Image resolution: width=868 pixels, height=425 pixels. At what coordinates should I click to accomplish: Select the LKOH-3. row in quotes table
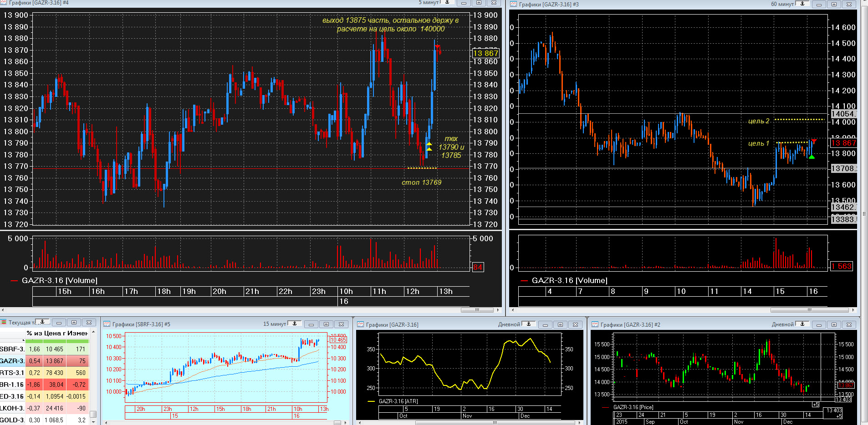[x=44, y=408]
